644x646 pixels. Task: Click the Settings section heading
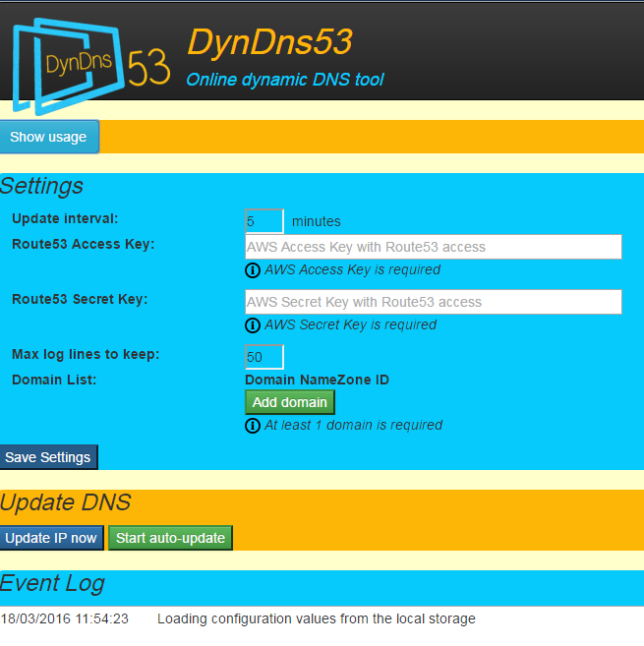pos(41,186)
